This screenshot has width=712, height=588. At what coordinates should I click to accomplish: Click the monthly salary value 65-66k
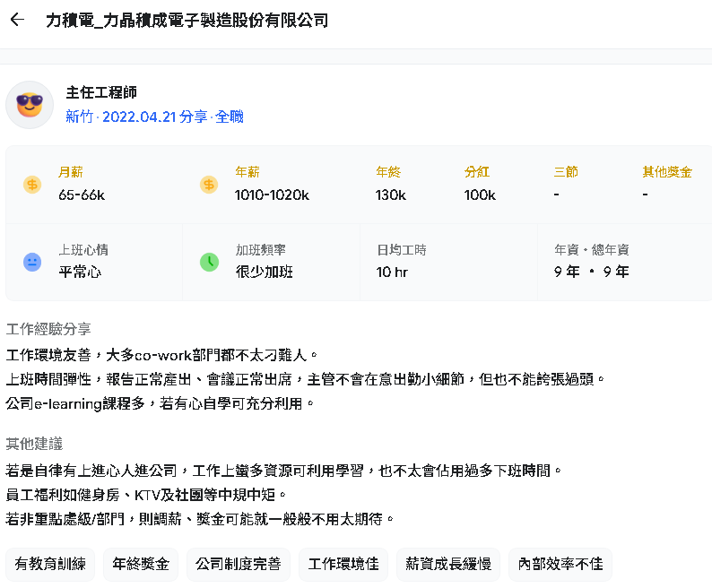coord(82,195)
